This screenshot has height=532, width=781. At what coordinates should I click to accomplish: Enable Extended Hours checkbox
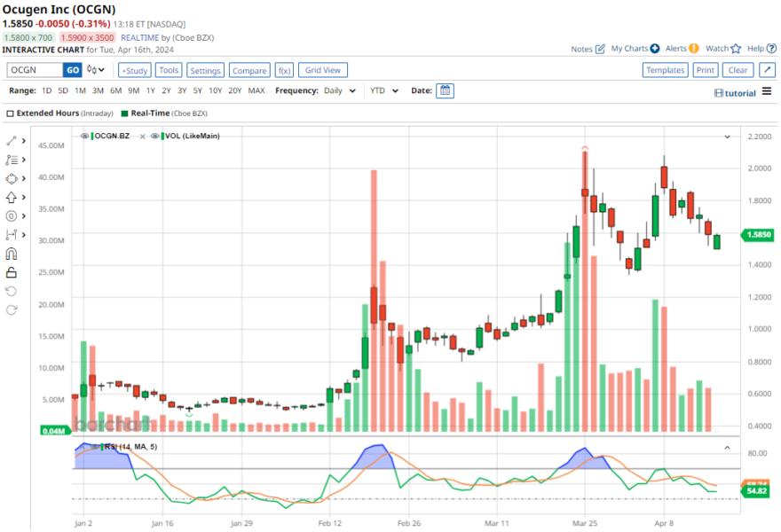(x=10, y=113)
